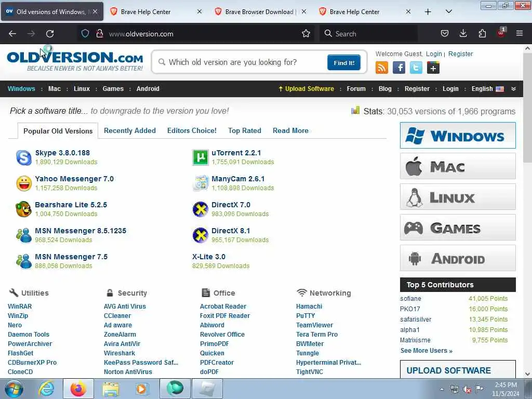Click the Bearshare Lite bear icon
The image size is (532, 399).
(x=24, y=209)
